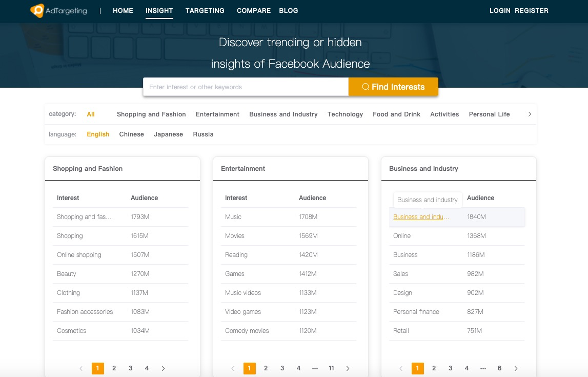Previous page arrow in Entertainment card
The height and width of the screenshot is (377, 588).
coord(233,368)
